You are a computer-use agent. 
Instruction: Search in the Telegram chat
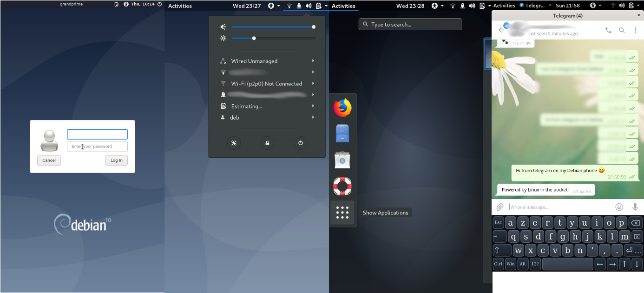coord(622,30)
